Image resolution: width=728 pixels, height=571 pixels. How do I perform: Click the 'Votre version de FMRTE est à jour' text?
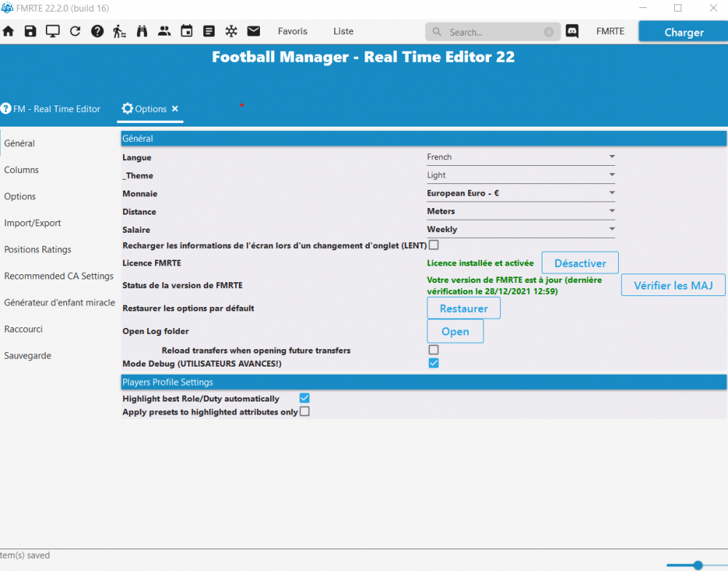click(x=515, y=285)
